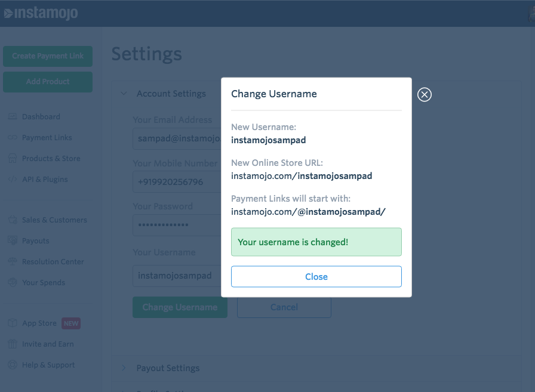Close the dialog using the X icon
535x392 pixels.
click(424, 95)
